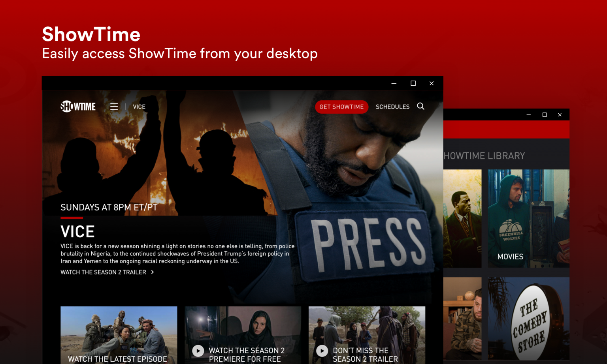
Task: Open the SCHEDULES page
Action: (x=392, y=107)
